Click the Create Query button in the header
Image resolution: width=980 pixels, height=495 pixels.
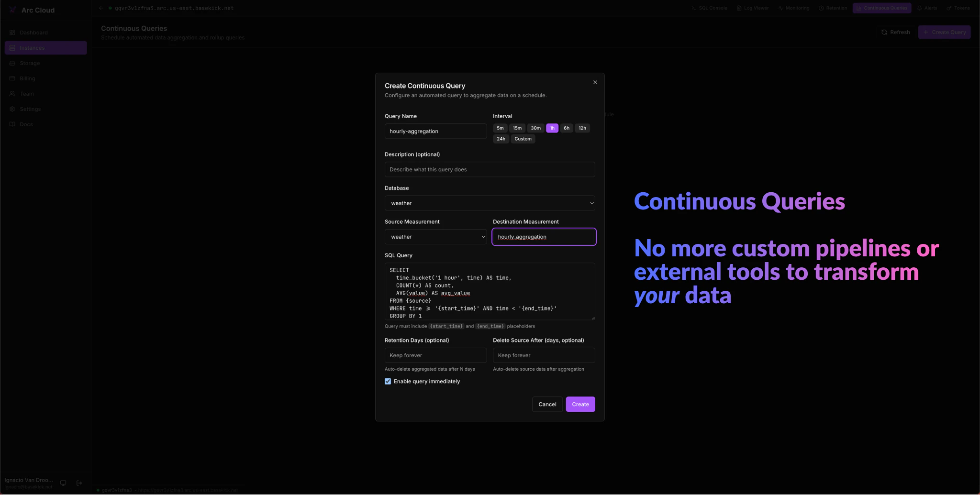tap(944, 32)
